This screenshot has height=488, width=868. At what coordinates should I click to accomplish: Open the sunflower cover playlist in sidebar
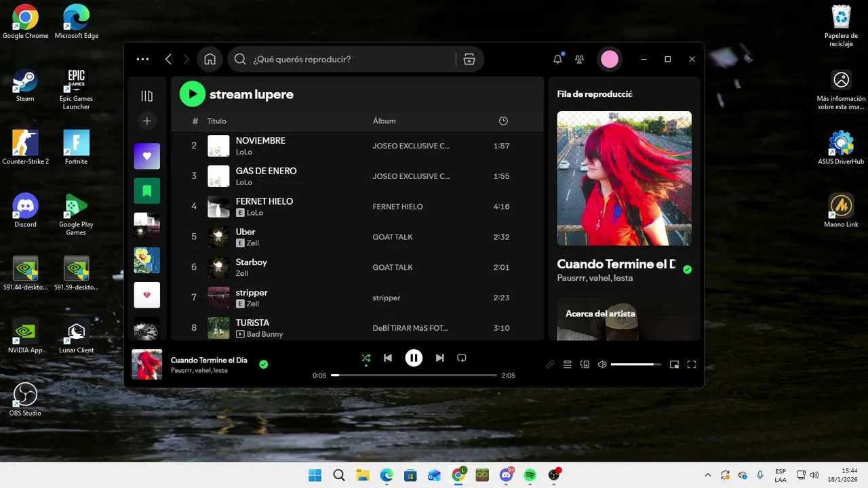pyautogui.click(x=147, y=260)
